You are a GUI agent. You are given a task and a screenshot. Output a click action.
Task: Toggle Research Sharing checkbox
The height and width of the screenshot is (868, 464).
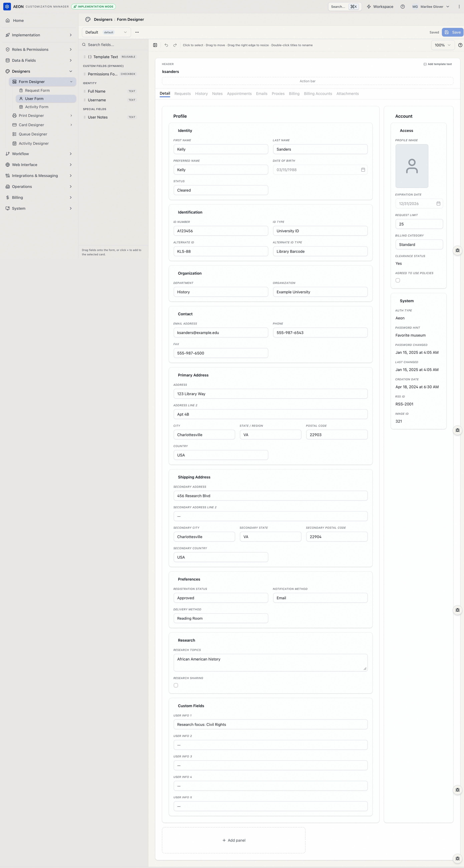coord(176,685)
